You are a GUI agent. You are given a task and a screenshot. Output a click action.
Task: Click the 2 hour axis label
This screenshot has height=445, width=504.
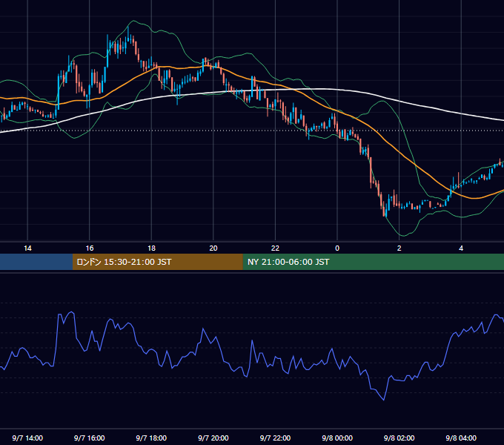399,248
